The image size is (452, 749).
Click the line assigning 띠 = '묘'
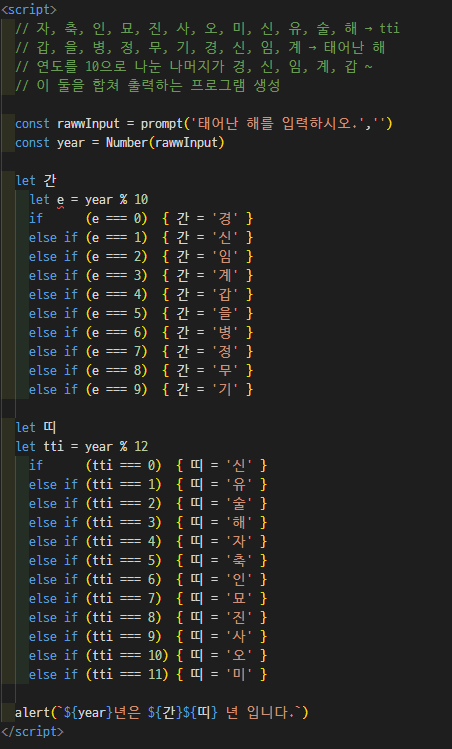148,599
